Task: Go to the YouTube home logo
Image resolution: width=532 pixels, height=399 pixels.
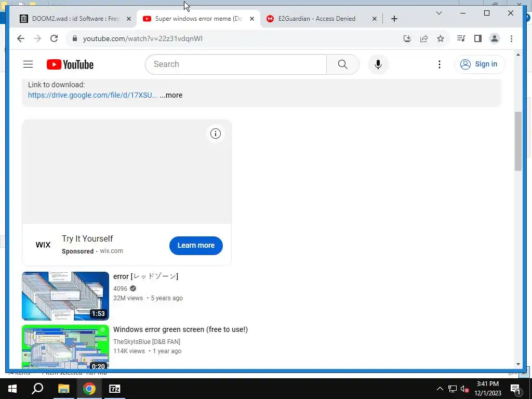Action: point(70,64)
